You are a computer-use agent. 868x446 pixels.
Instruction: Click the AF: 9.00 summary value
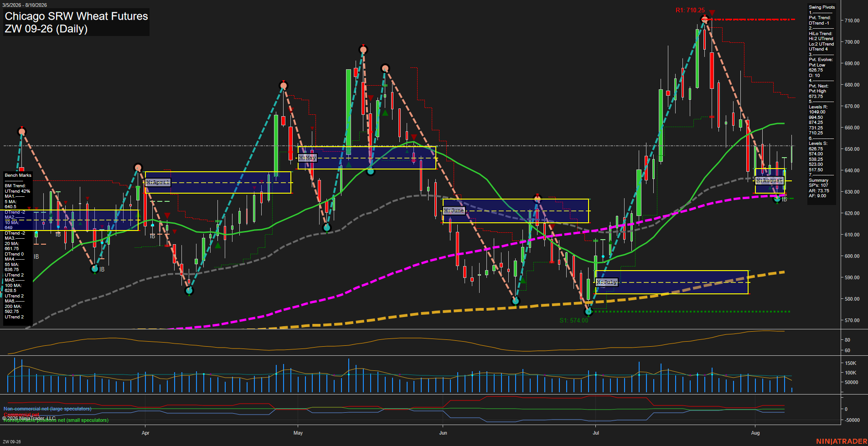[x=817, y=196]
